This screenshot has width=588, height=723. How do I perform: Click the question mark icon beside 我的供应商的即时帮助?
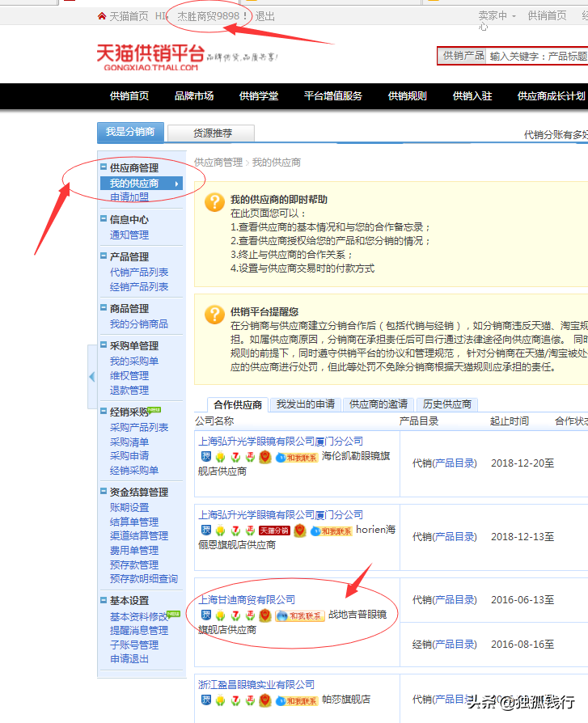(214, 202)
